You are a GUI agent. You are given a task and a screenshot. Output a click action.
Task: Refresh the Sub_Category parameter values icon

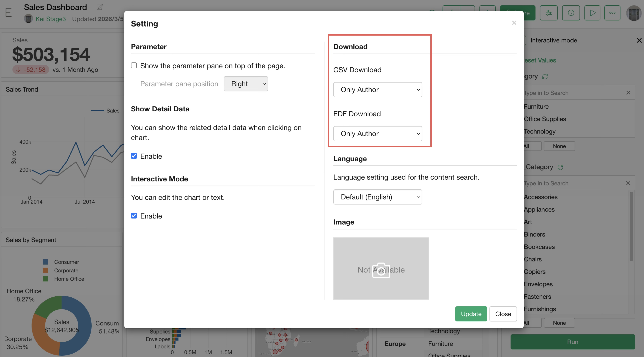click(x=560, y=167)
